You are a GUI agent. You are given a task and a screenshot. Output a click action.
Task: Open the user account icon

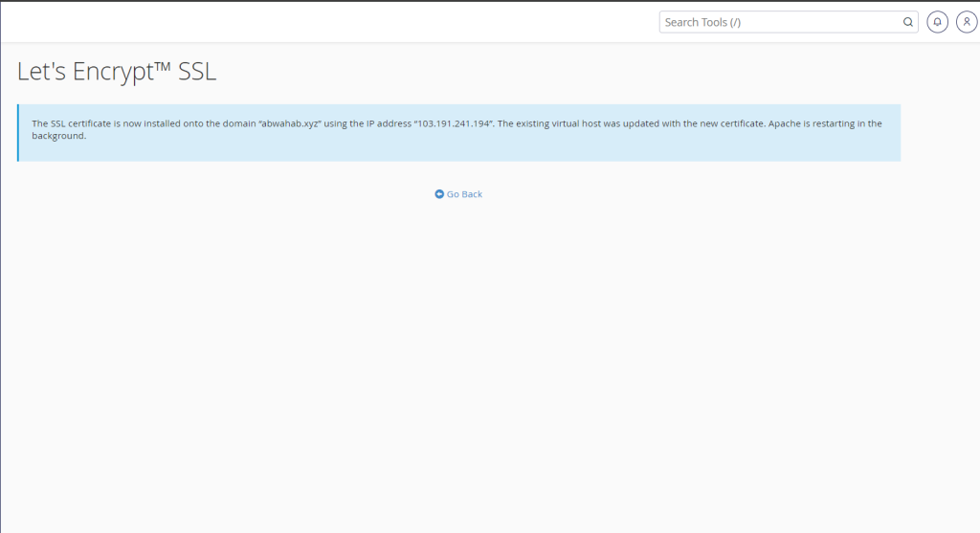966,22
